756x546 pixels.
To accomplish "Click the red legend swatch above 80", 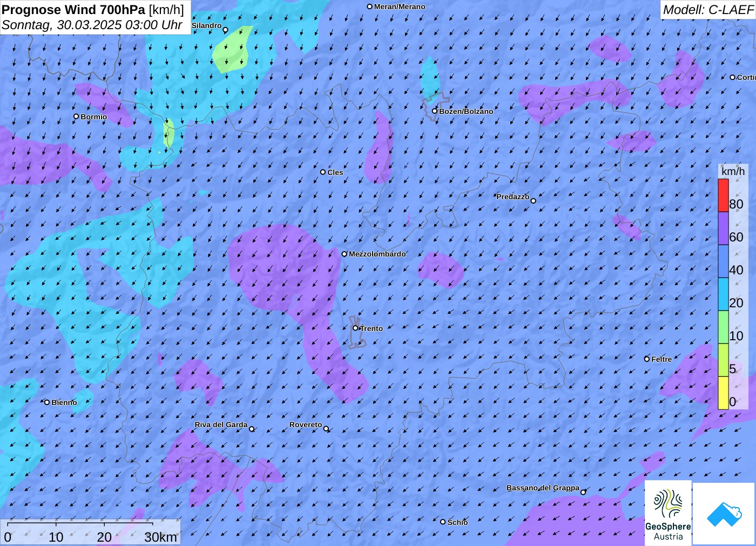I will pos(723,195).
